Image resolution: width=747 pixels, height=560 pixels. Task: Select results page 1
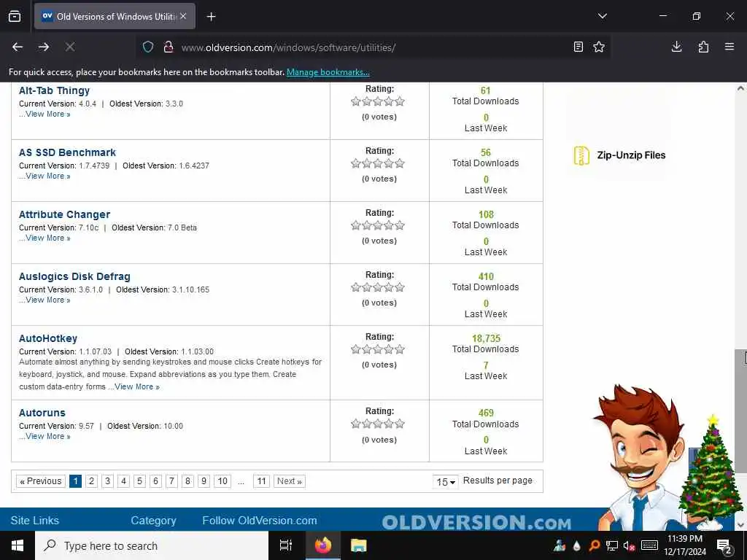(75, 481)
